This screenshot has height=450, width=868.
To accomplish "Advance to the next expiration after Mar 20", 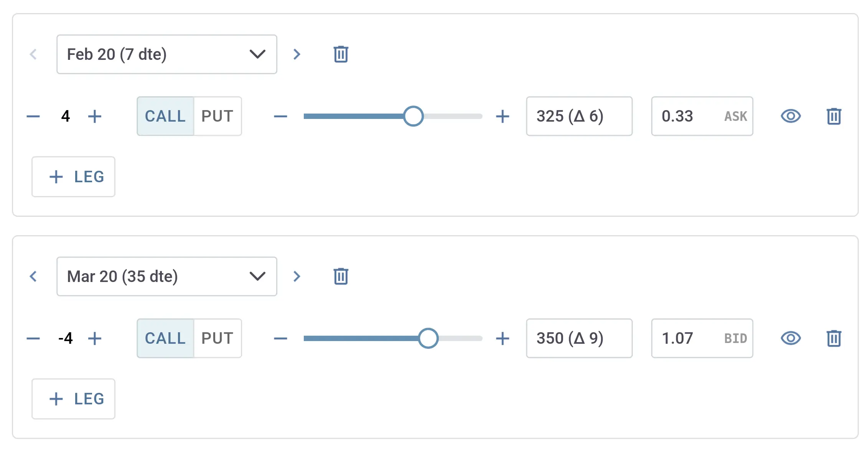I will pyautogui.click(x=297, y=276).
